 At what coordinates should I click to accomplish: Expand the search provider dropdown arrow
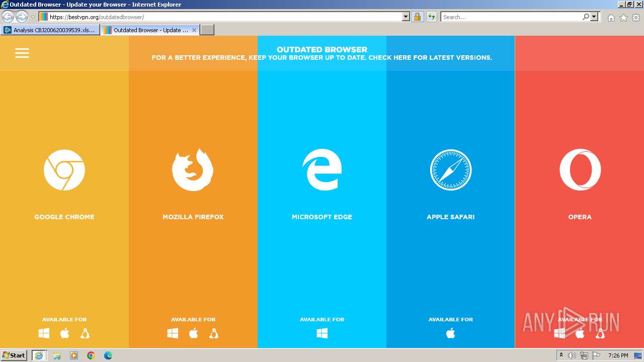pyautogui.click(x=594, y=17)
